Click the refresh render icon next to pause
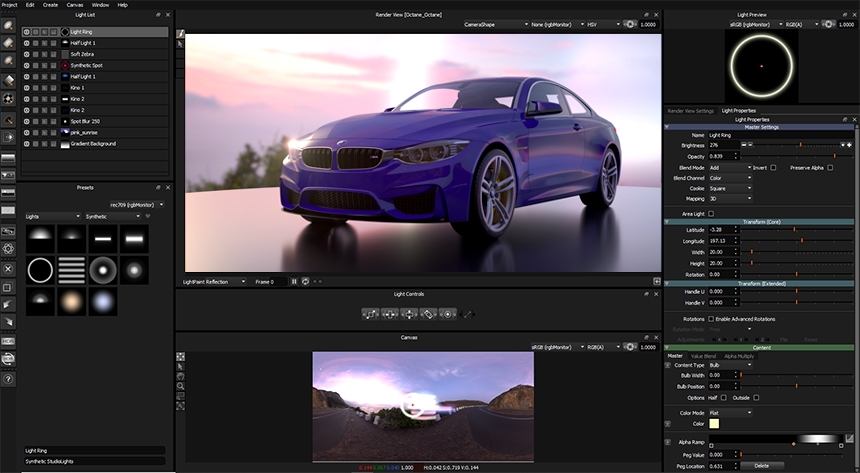Image resolution: width=860 pixels, height=473 pixels. point(305,281)
